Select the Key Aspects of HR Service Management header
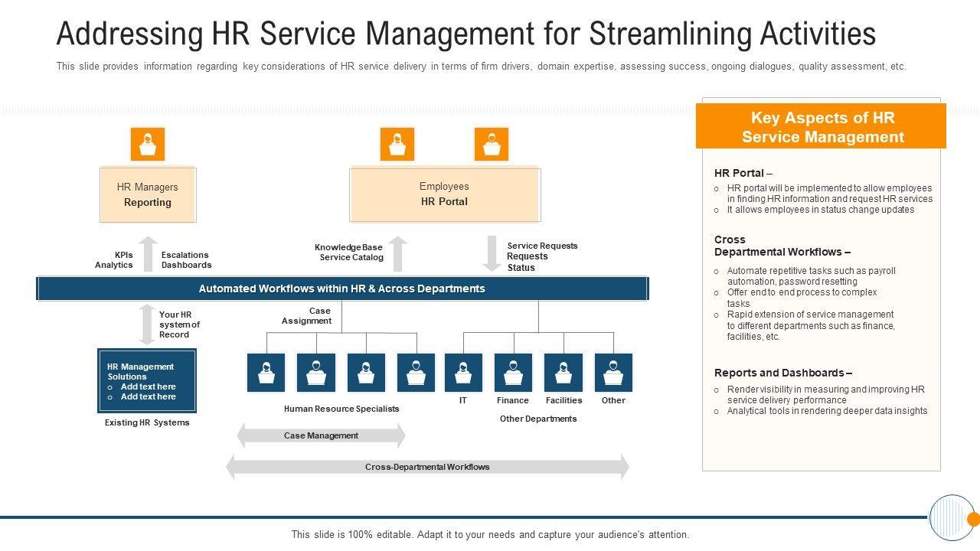The height and width of the screenshot is (551, 980). click(x=822, y=127)
